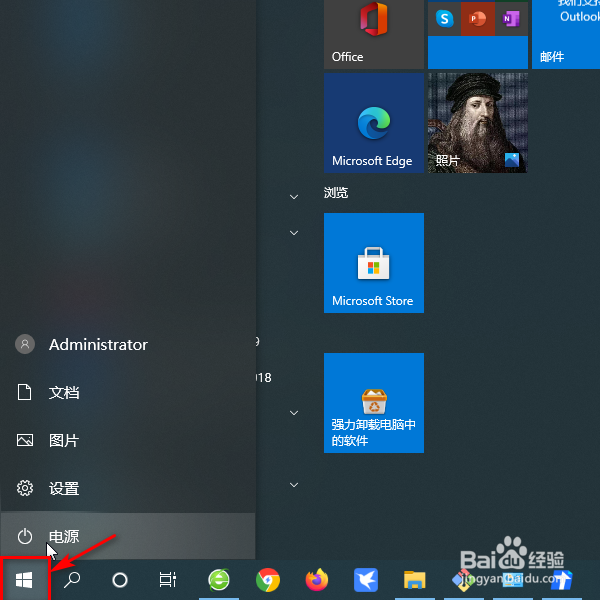The image size is (600, 600).
Task: Launch green 360 browser from taskbar
Action: [x=219, y=580]
